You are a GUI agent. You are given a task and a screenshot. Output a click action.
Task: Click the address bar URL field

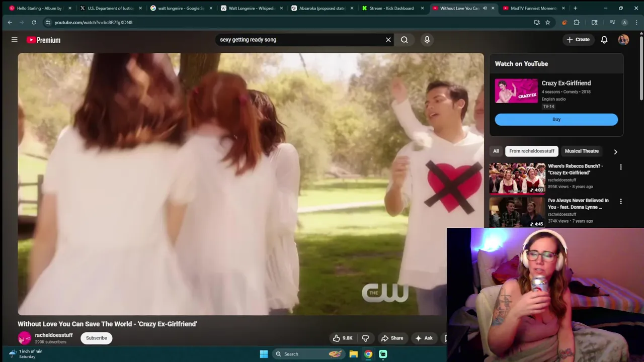(x=287, y=22)
